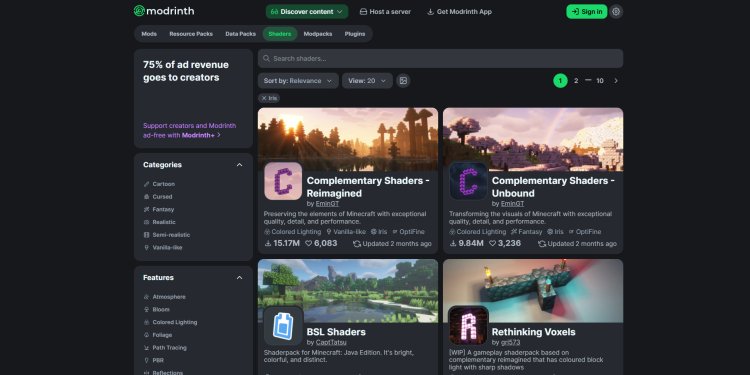Open Get Modrinth App link

click(459, 11)
